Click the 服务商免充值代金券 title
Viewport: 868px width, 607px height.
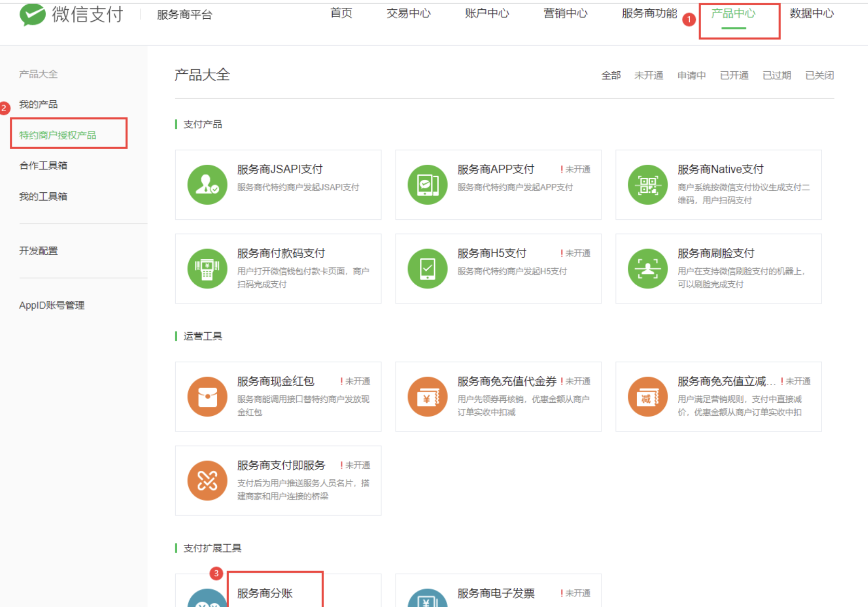(x=507, y=381)
